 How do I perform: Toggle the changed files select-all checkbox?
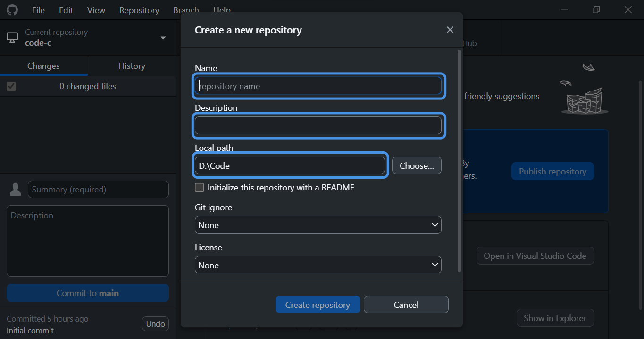[x=11, y=86]
